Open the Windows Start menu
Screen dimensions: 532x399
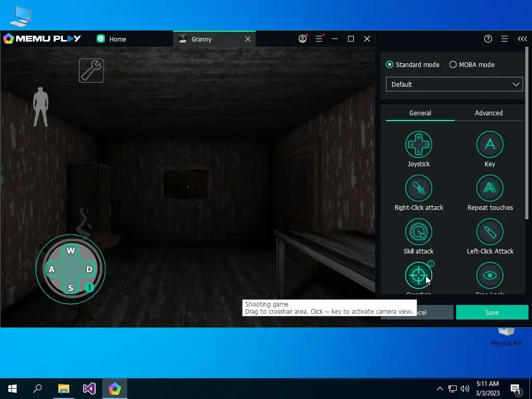click(x=12, y=389)
